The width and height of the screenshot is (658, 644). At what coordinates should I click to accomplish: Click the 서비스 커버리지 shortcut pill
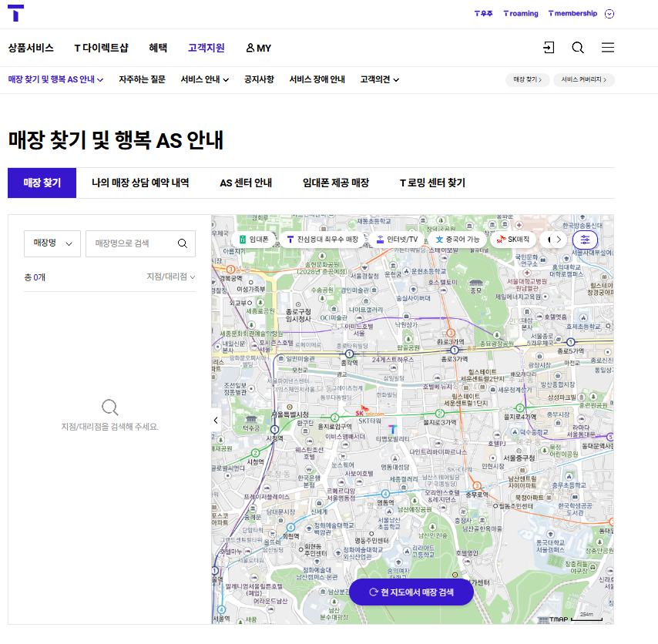tap(584, 79)
